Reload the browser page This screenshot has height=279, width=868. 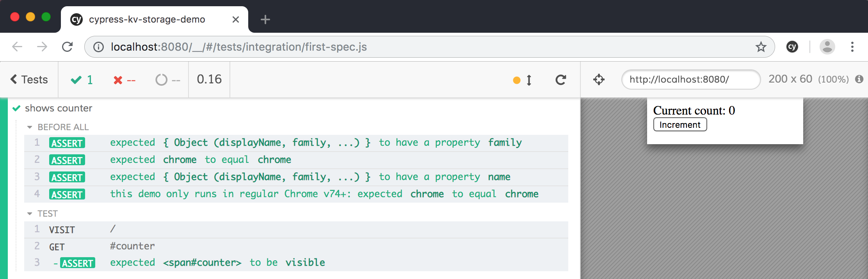(x=68, y=47)
